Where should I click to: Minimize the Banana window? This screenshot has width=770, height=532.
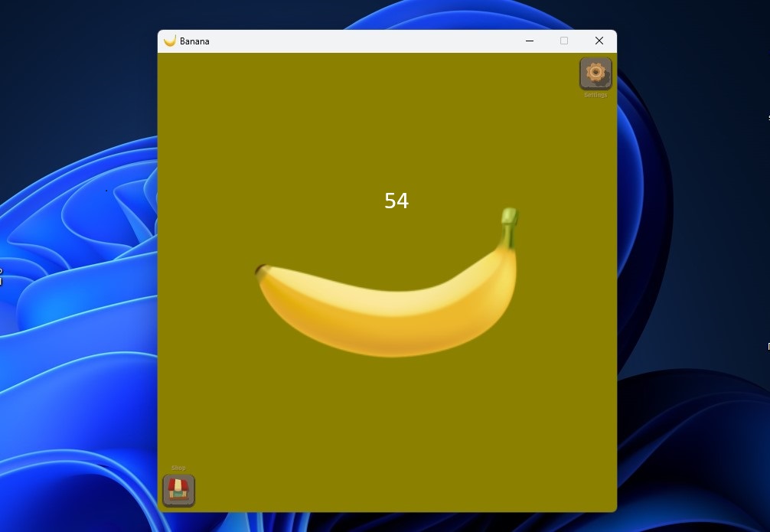tap(530, 41)
